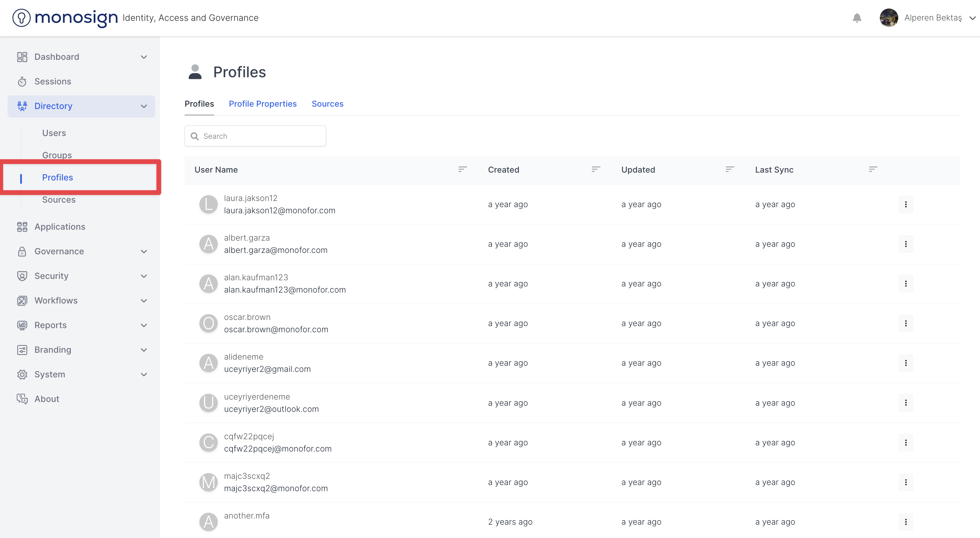Switch to the Profile Properties tab
Screen dimensions: 980x538
coord(263,104)
